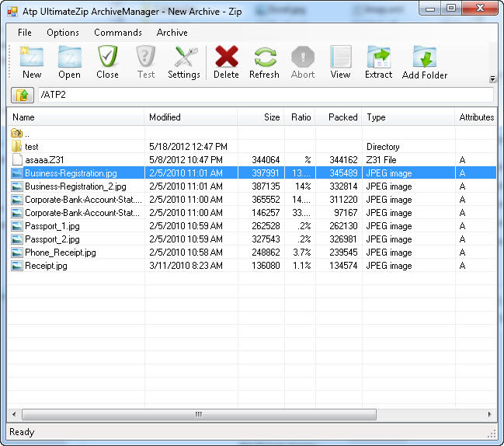Image resolution: width=504 pixels, height=446 pixels.
Task: Click the application icon in the title bar
Action: (x=12, y=12)
